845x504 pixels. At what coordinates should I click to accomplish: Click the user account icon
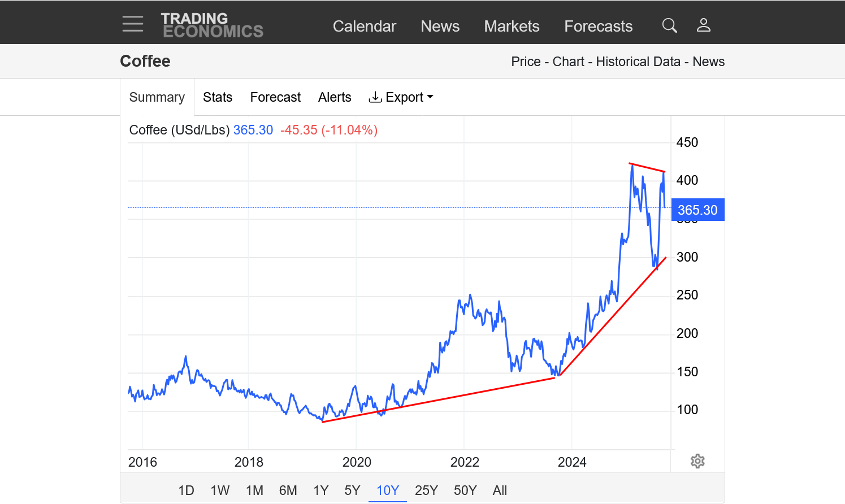pyautogui.click(x=703, y=25)
